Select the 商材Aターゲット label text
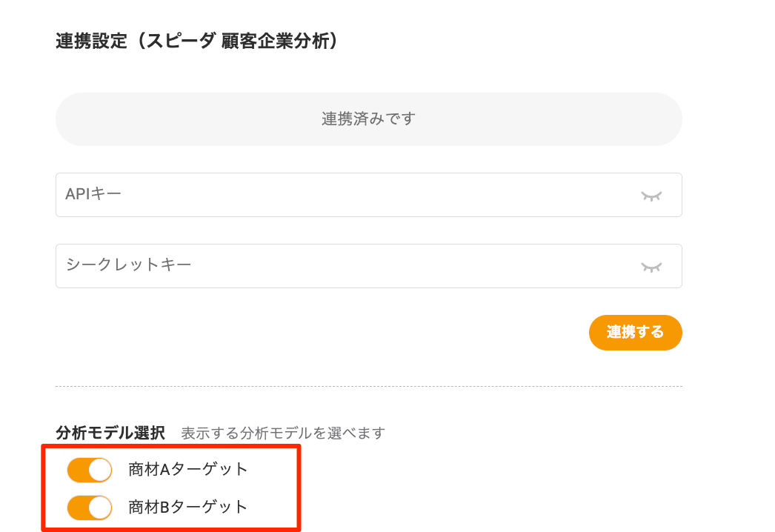Image resolution: width=775 pixels, height=532 pixels. [x=188, y=469]
